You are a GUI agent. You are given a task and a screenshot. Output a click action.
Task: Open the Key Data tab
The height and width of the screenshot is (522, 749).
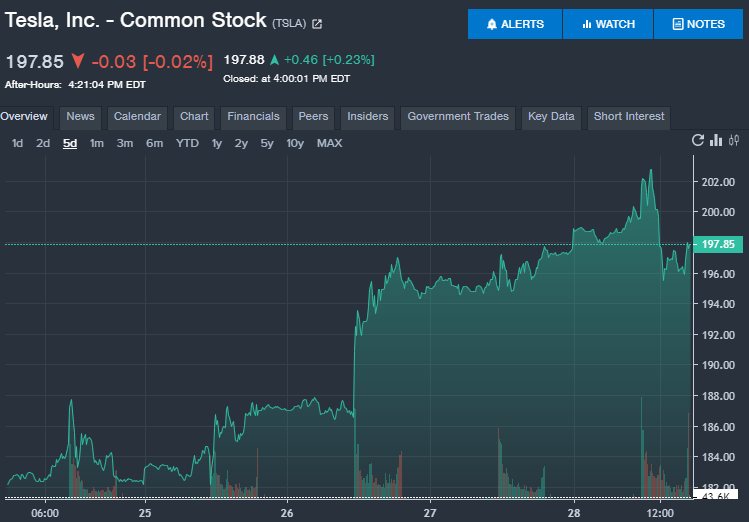(551, 117)
